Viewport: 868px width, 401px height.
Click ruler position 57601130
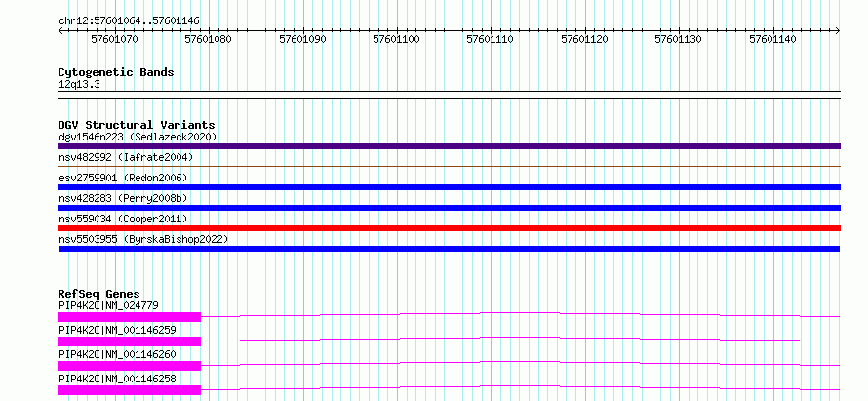[679, 39]
